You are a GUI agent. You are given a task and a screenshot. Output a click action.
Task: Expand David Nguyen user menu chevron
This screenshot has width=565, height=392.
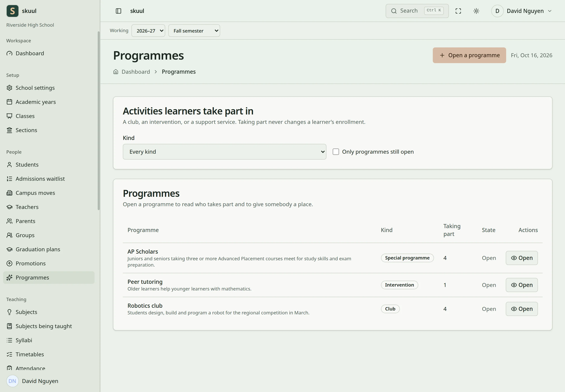550,11
